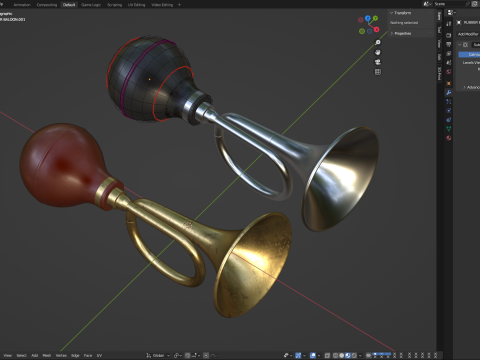The width and height of the screenshot is (480, 360).
Task: Click the blue Catmull-Clark button
Action: point(469,54)
